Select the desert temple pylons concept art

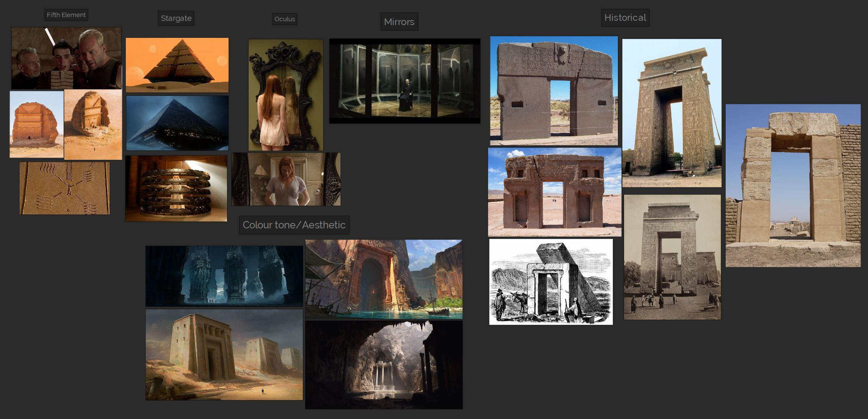click(224, 355)
